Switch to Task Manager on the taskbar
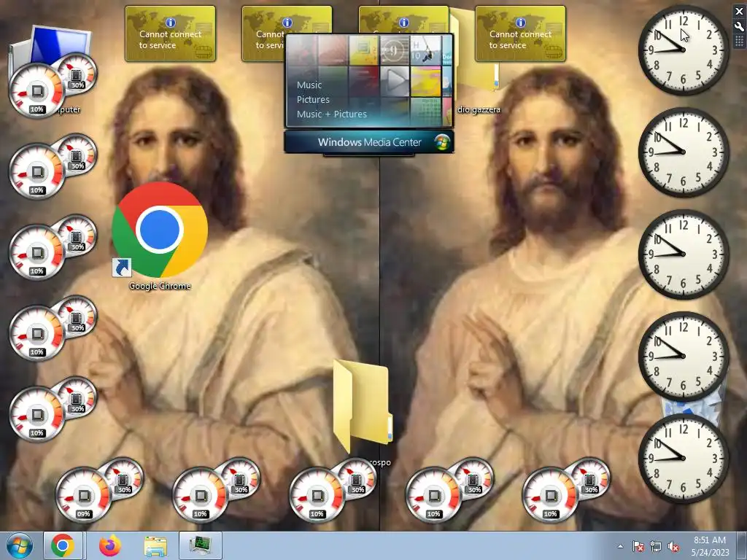Viewport: 747px width, 560px height. 201,545
